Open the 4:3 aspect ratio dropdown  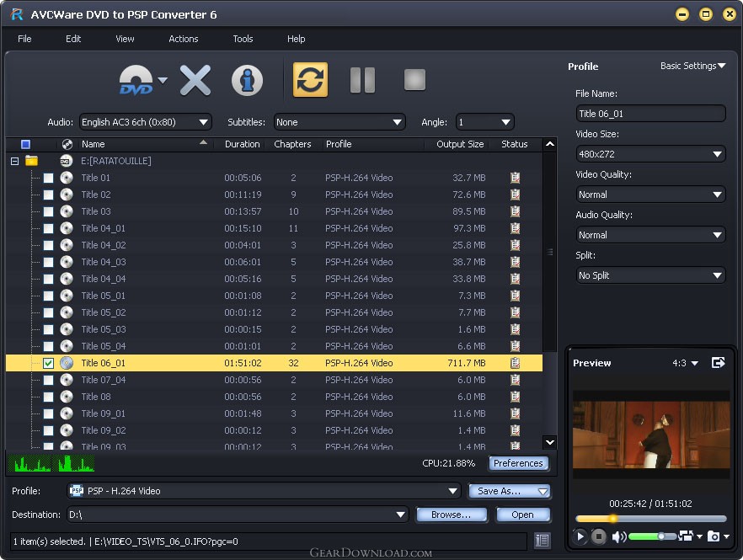point(685,363)
